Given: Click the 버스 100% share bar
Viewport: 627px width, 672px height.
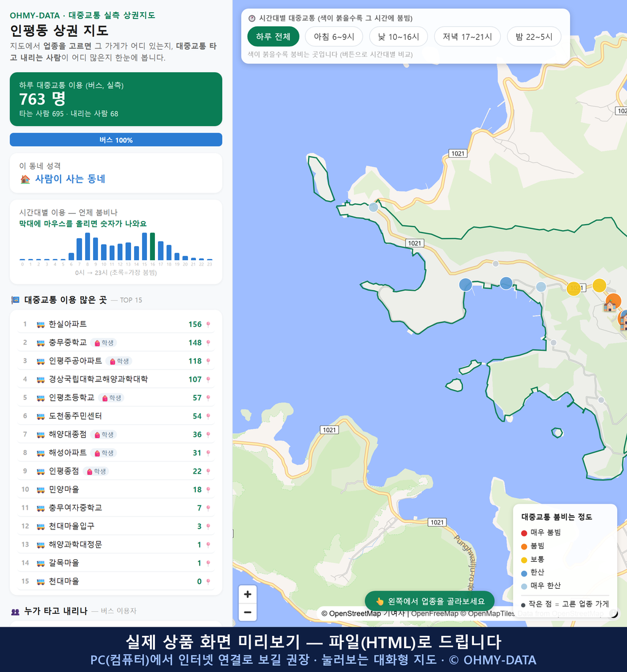Looking at the screenshot, I should 116,140.
